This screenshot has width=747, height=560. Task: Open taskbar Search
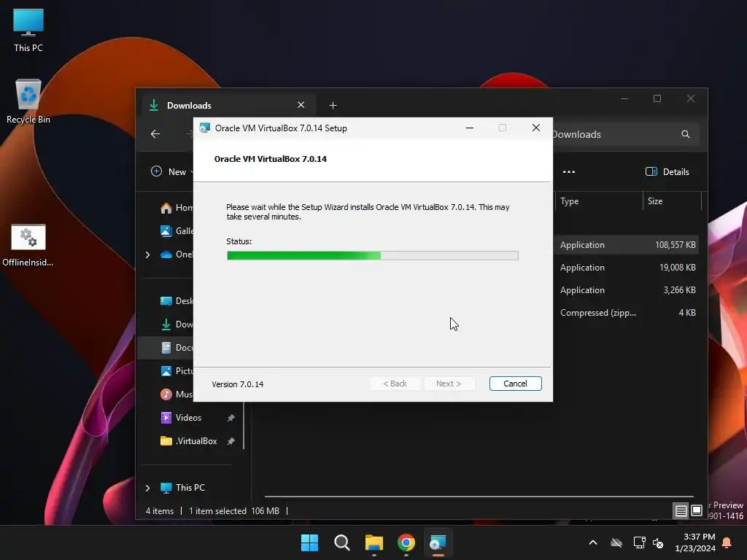coord(341,542)
